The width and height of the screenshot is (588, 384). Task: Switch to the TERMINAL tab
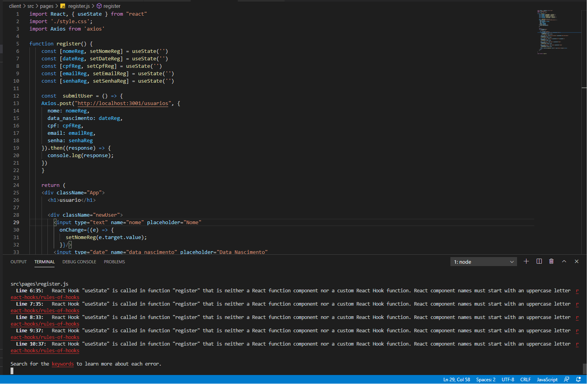(x=44, y=262)
